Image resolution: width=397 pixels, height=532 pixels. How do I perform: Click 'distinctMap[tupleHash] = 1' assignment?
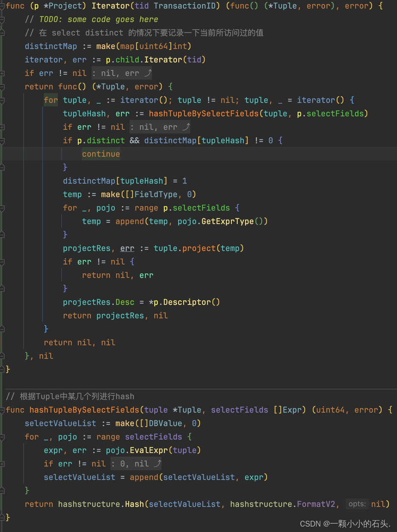pyautogui.click(x=125, y=181)
